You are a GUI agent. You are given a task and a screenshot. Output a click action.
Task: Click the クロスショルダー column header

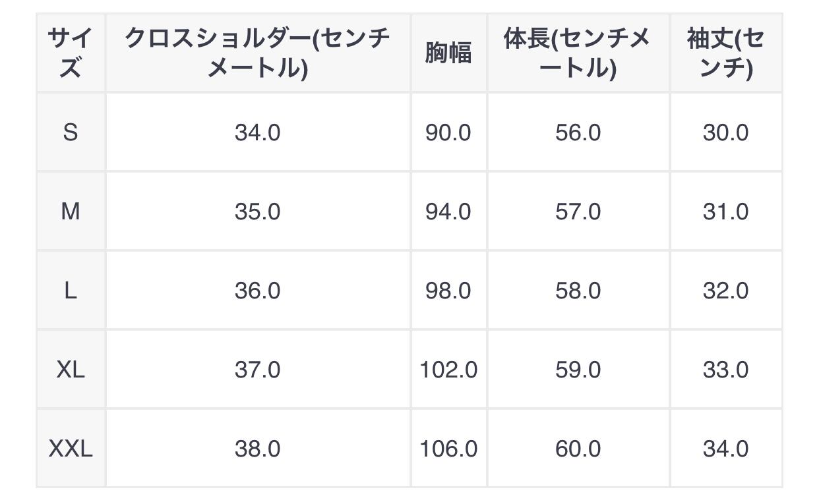pyautogui.click(x=257, y=53)
